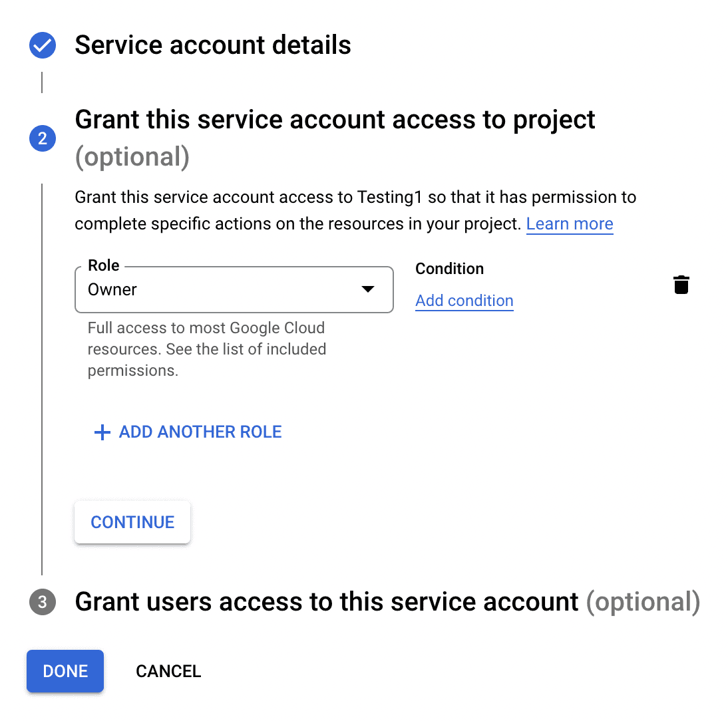Click ADD ANOTHER ROLE
Viewport: 728px width, 721px height.
pyautogui.click(x=188, y=432)
